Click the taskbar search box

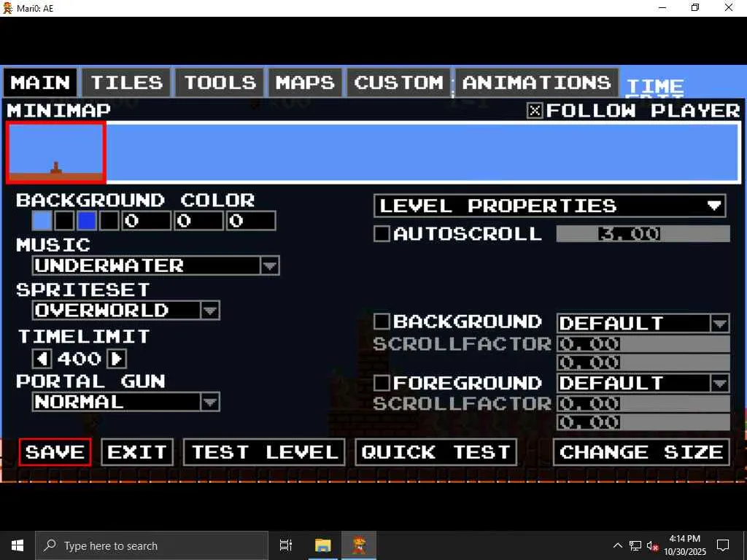152,545
